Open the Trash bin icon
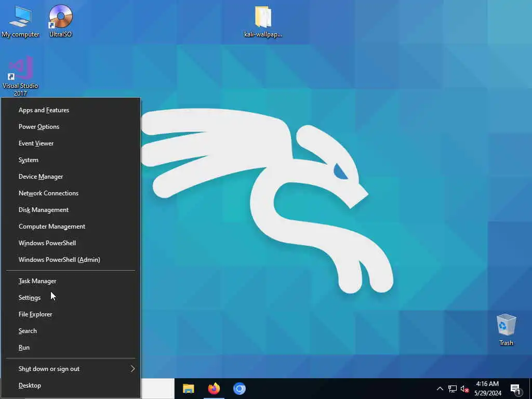532x399 pixels. pyautogui.click(x=506, y=330)
